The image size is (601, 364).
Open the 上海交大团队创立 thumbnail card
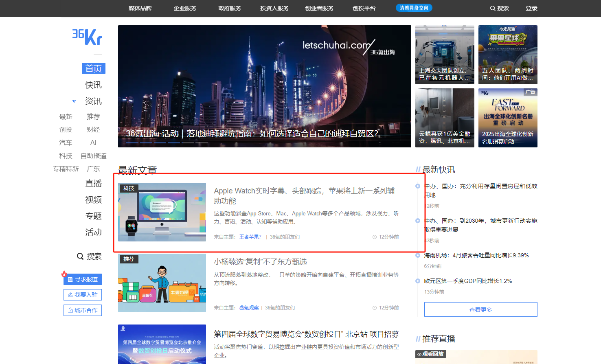pos(445,55)
